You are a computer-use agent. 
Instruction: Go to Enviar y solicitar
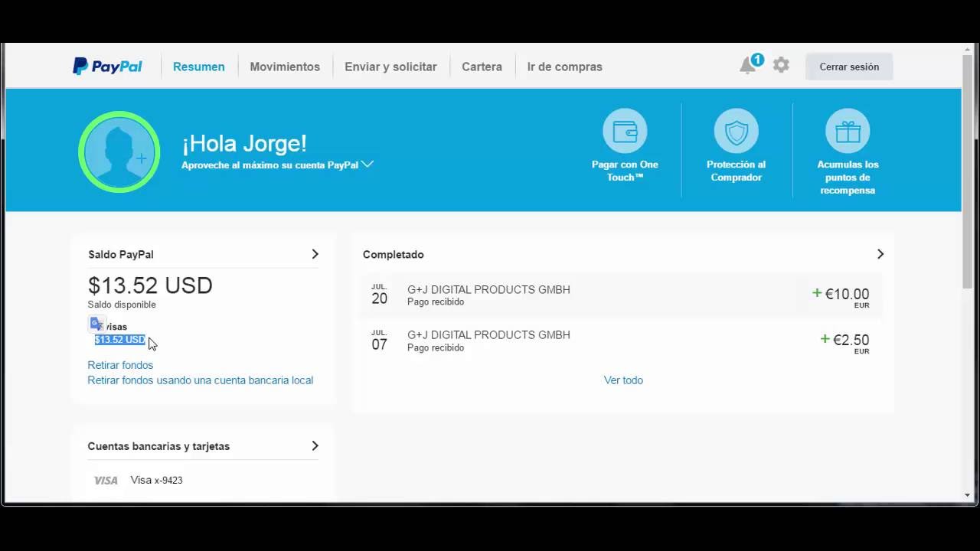tap(390, 67)
